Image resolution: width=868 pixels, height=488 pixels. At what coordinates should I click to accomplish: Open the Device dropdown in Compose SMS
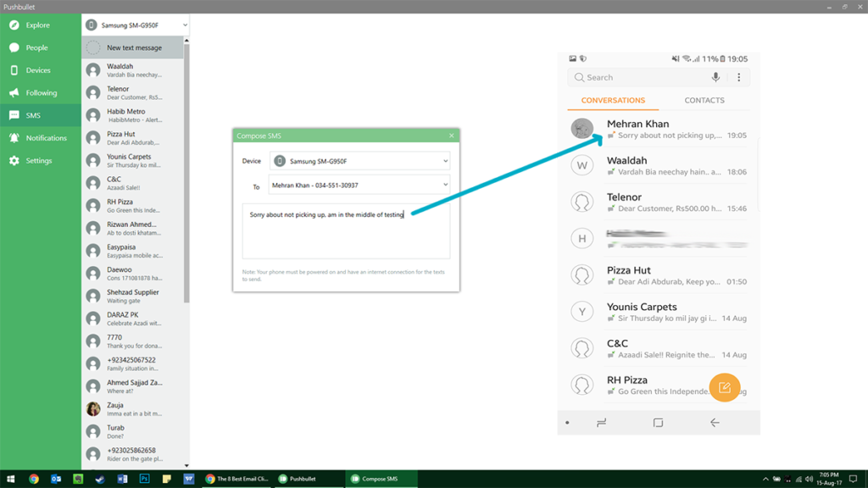(x=360, y=160)
